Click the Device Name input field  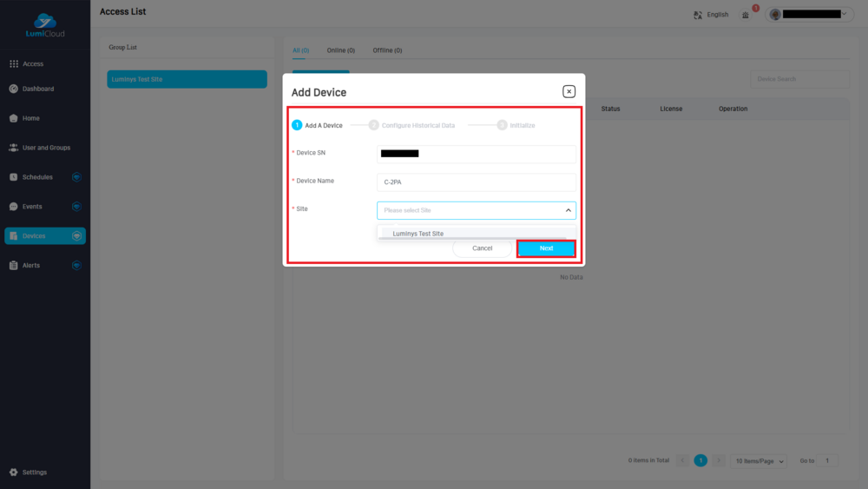477,182
